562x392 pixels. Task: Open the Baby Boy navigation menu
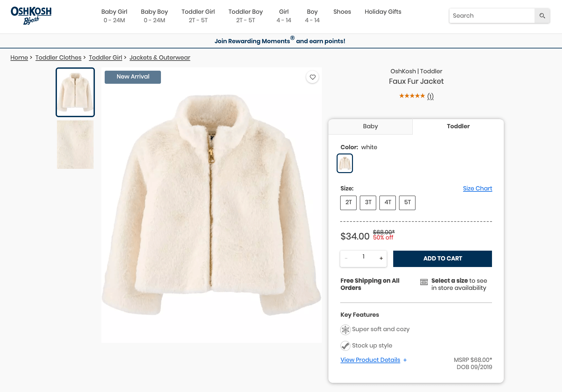click(x=154, y=16)
